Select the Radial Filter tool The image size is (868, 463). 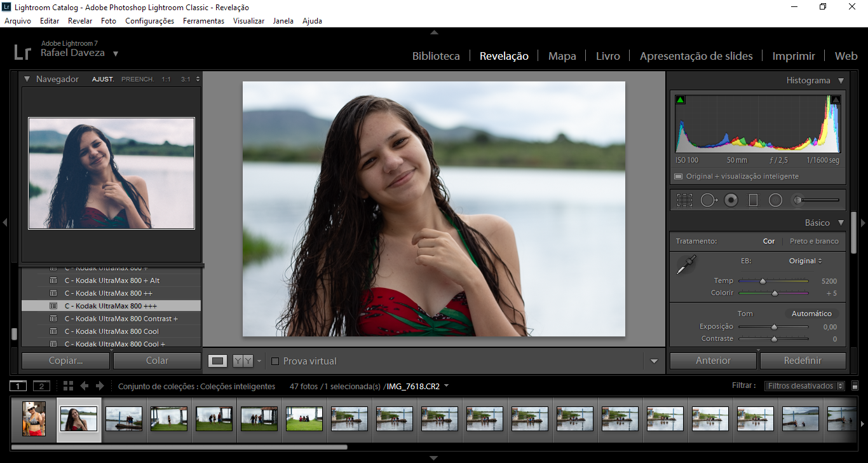coord(775,200)
